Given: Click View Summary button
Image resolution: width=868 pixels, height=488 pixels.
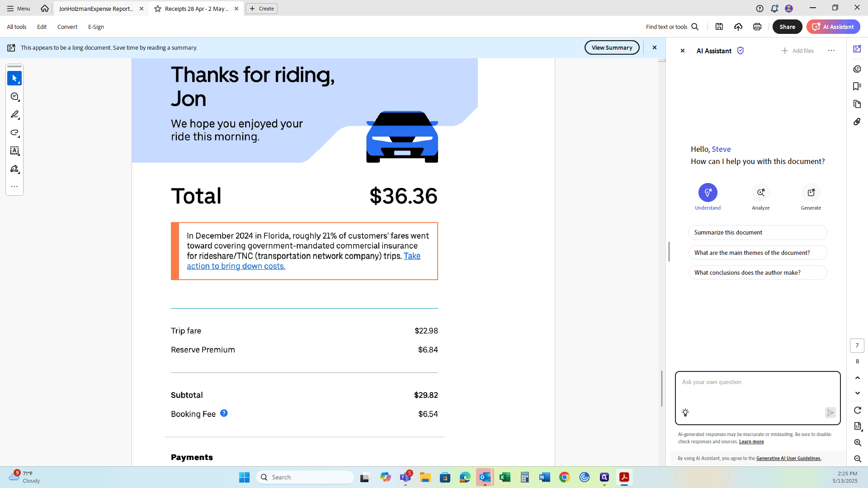Looking at the screenshot, I should pos(612,47).
